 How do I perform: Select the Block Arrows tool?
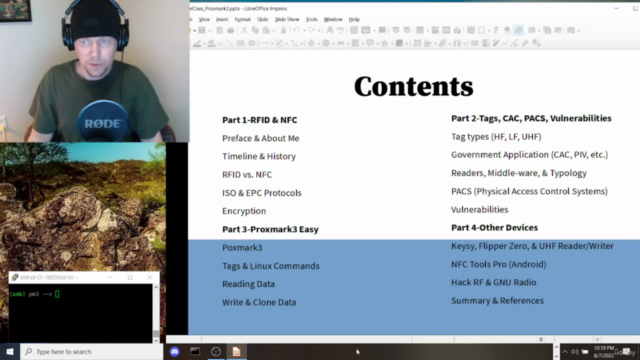340,43
